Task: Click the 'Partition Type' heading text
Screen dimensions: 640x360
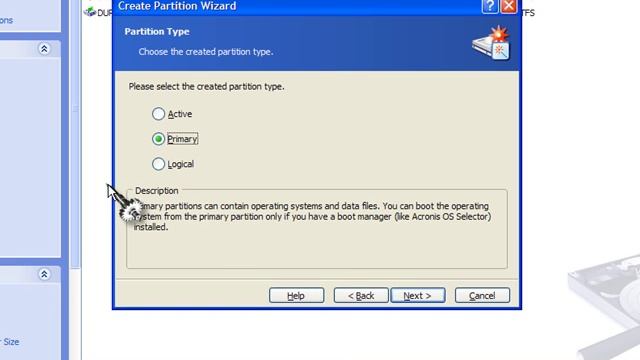Action: tap(157, 32)
